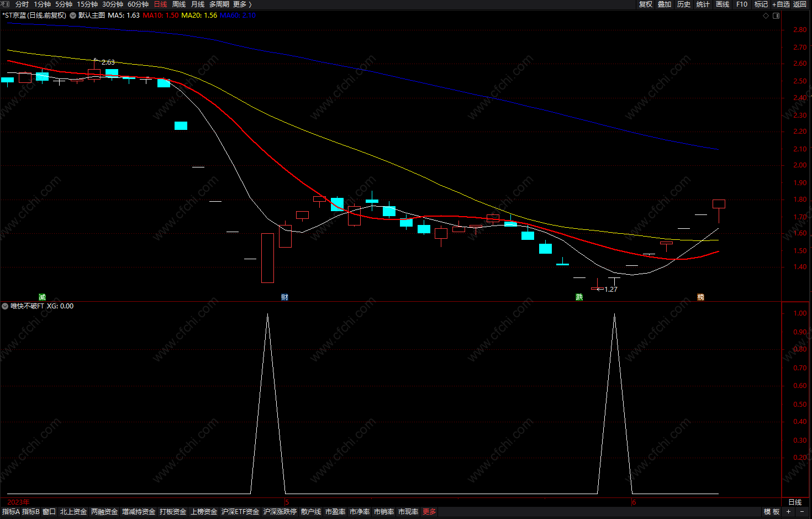Select the 60分钟 period tab
The height and width of the screenshot is (519, 812).
(x=138, y=4)
